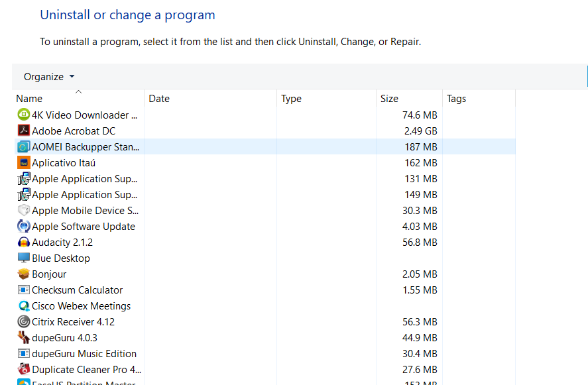
Task: Click the Bonjour box icon
Action: pyautogui.click(x=24, y=274)
